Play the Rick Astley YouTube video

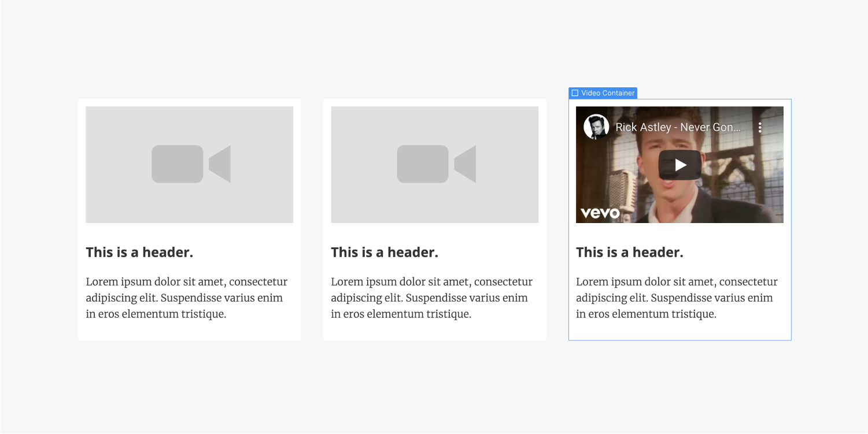tap(679, 165)
